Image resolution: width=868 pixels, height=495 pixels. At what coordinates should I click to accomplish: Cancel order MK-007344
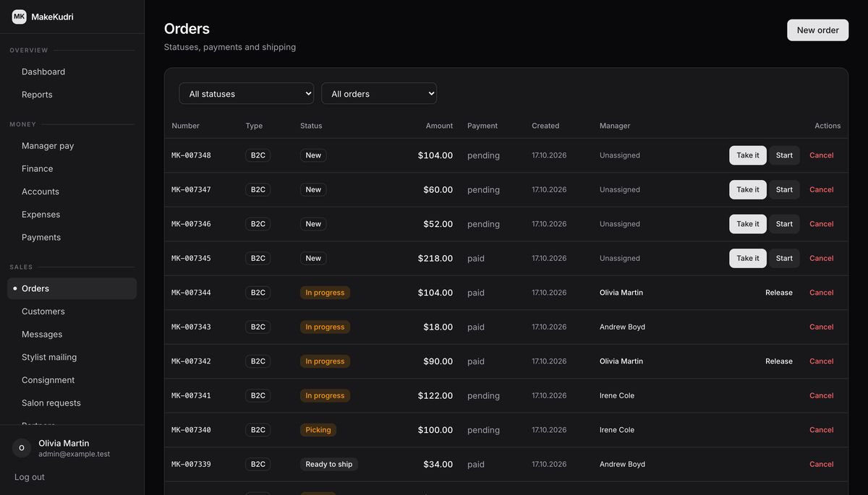[x=822, y=293]
